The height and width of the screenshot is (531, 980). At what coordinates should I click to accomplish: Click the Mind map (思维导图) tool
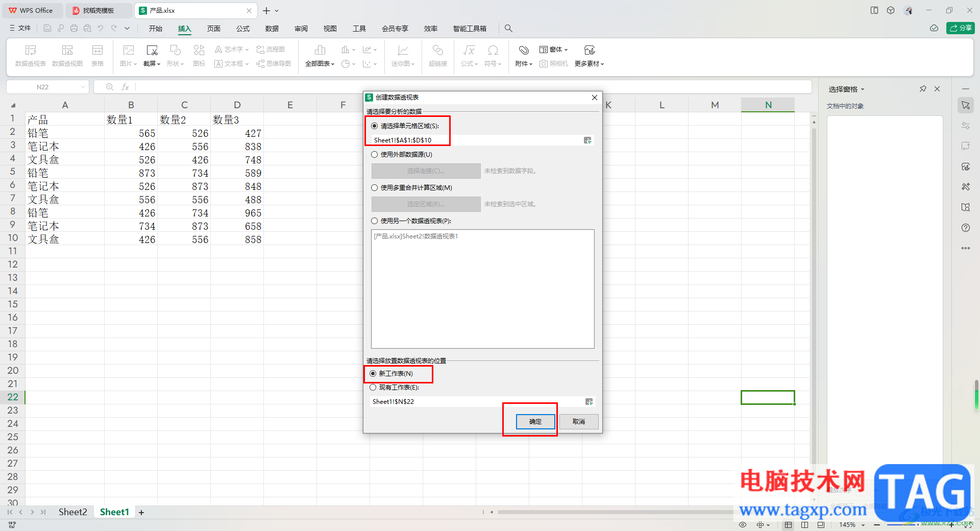point(274,64)
